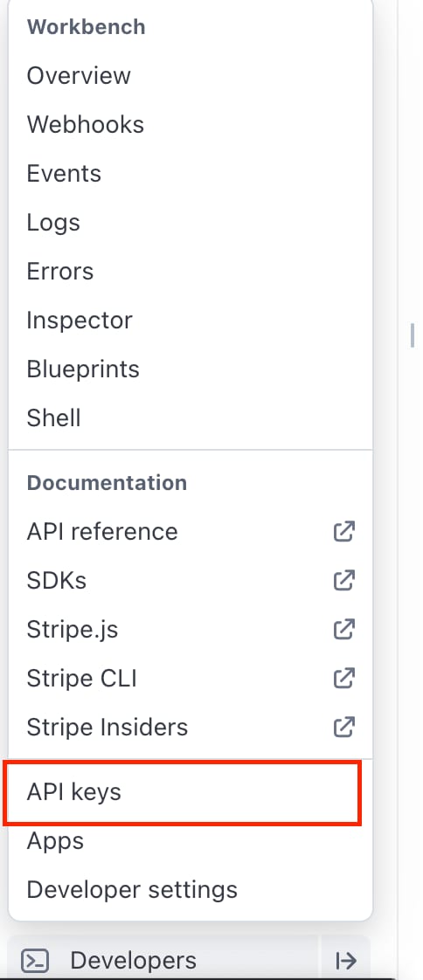This screenshot has height=980, width=423.
Task: Open the highlighted API keys item
Action: coord(183,792)
